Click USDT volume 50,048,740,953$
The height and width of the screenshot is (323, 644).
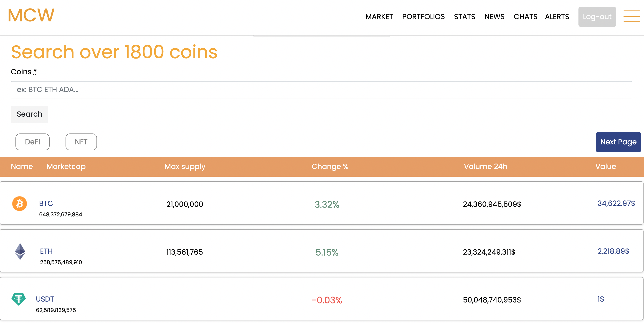click(x=492, y=300)
